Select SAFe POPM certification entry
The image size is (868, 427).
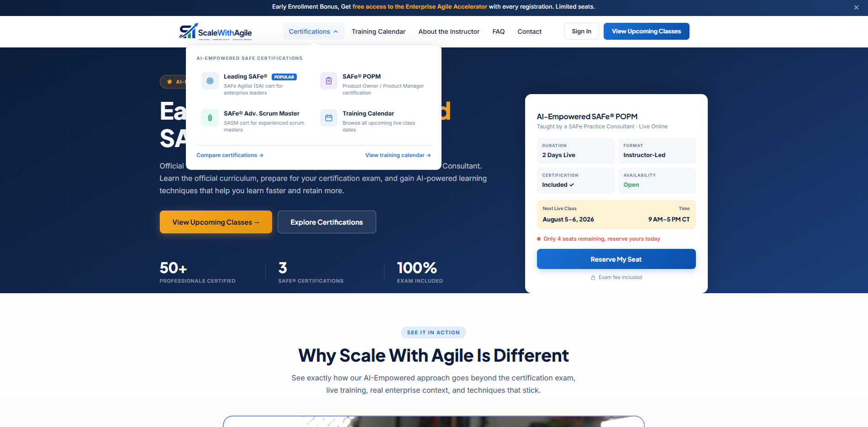(373, 84)
